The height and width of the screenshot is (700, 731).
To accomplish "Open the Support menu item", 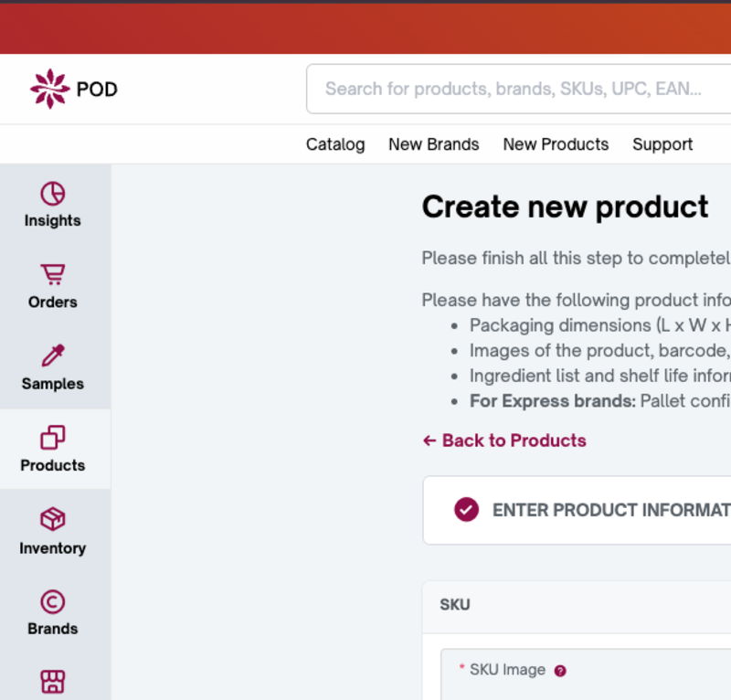I will (x=662, y=144).
